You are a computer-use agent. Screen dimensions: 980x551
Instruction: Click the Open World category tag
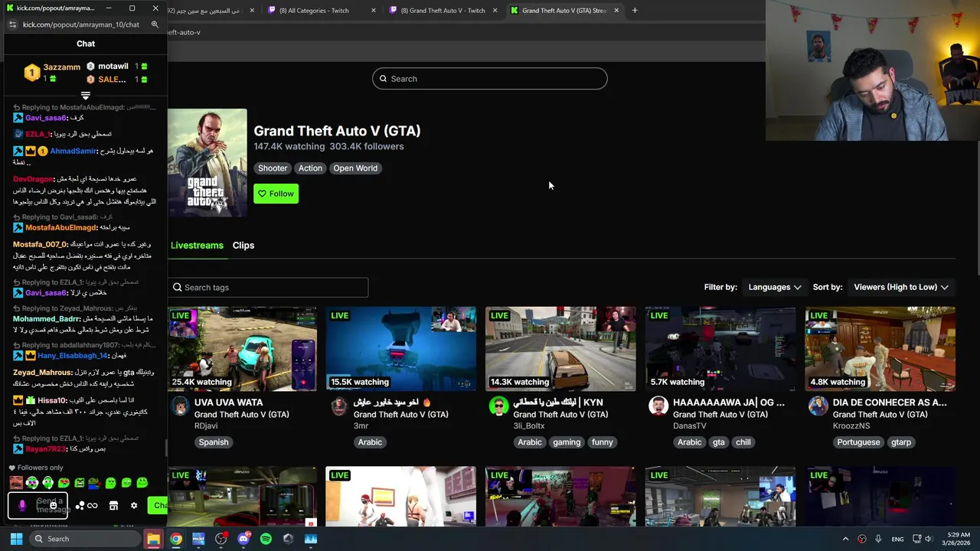click(x=355, y=168)
